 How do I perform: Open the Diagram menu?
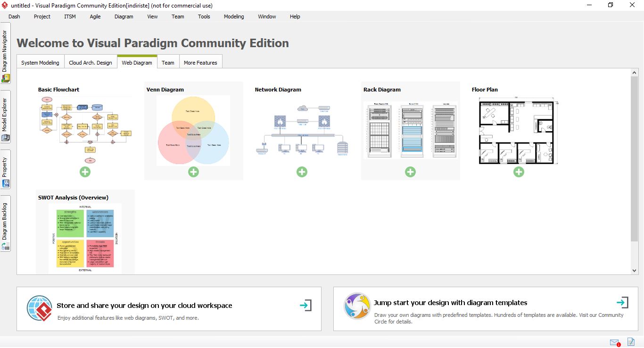(124, 17)
